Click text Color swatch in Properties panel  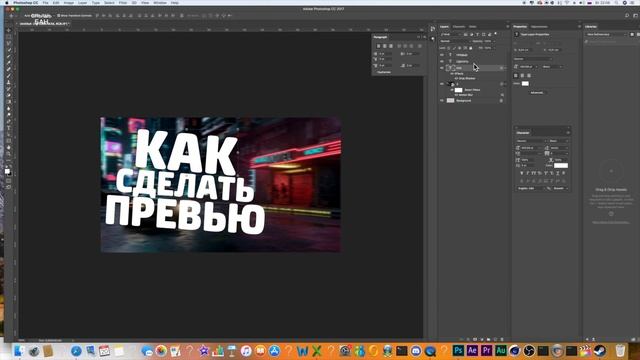tap(525, 84)
